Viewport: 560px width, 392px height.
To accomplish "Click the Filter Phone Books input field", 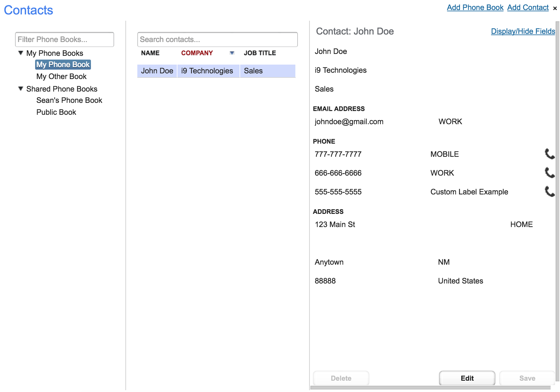I will click(65, 40).
